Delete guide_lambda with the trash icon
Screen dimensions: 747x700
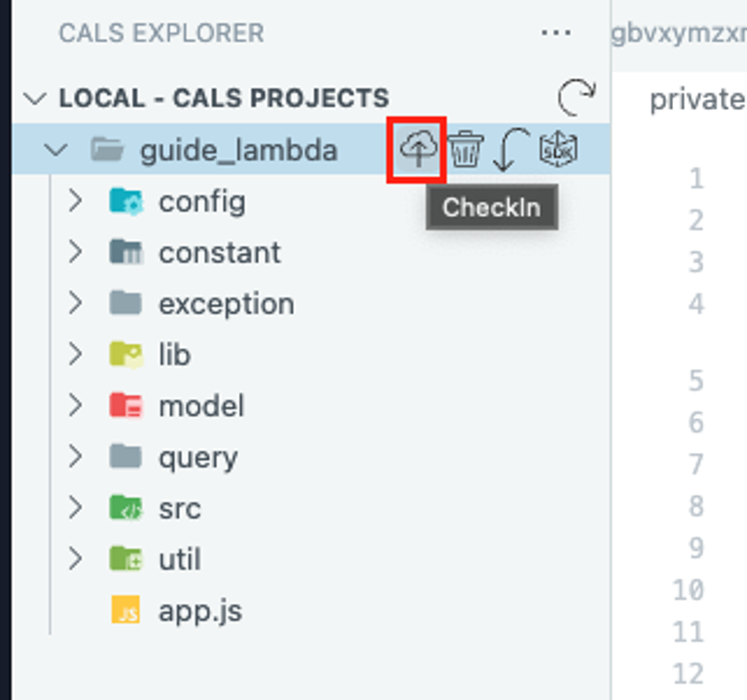click(466, 149)
